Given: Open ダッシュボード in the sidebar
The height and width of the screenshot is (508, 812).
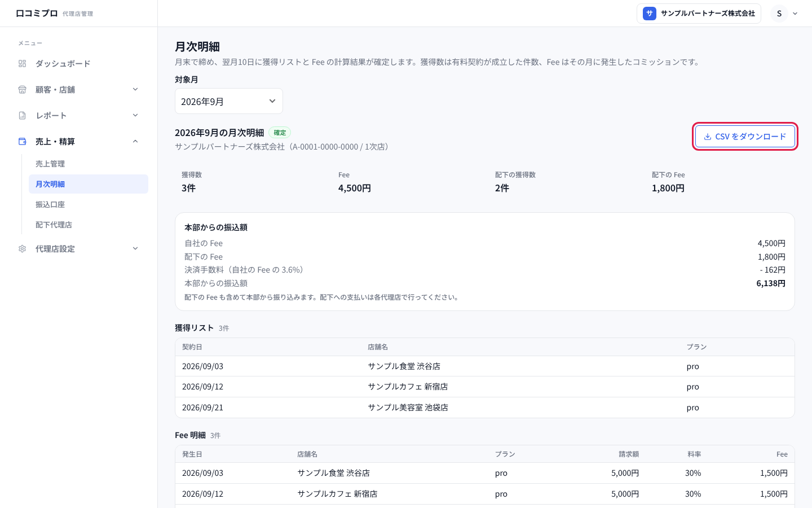Looking at the screenshot, I should coord(79,64).
